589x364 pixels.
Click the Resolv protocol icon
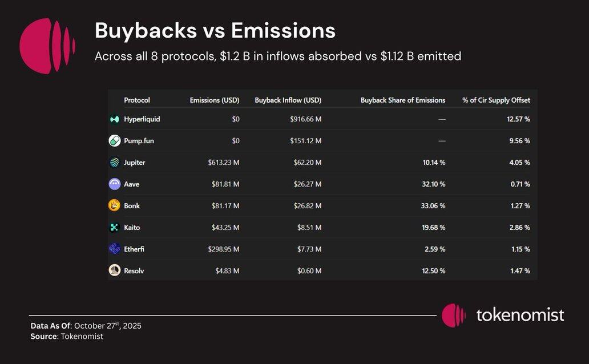click(114, 270)
